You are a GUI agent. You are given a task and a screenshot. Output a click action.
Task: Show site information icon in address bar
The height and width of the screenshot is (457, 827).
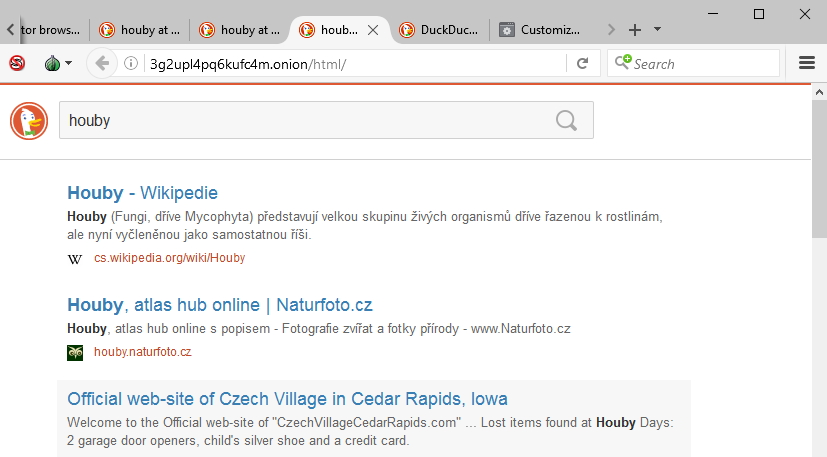tap(130, 64)
